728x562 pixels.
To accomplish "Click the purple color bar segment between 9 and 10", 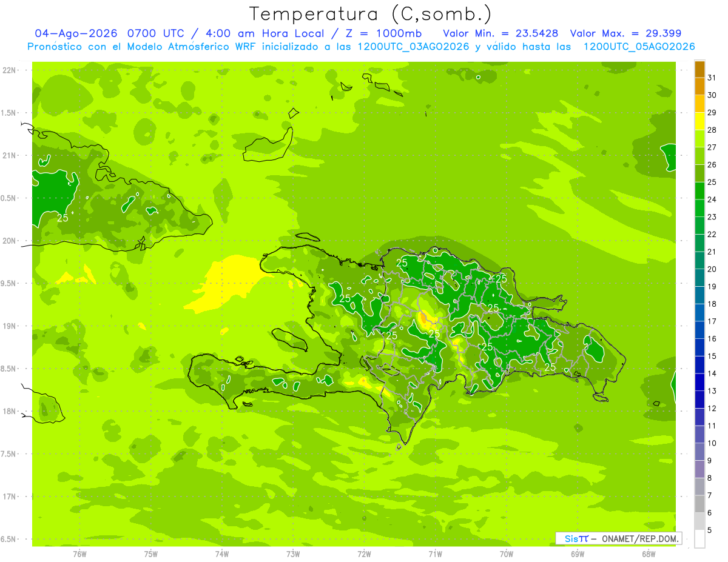I will pyautogui.click(x=699, y=452).
